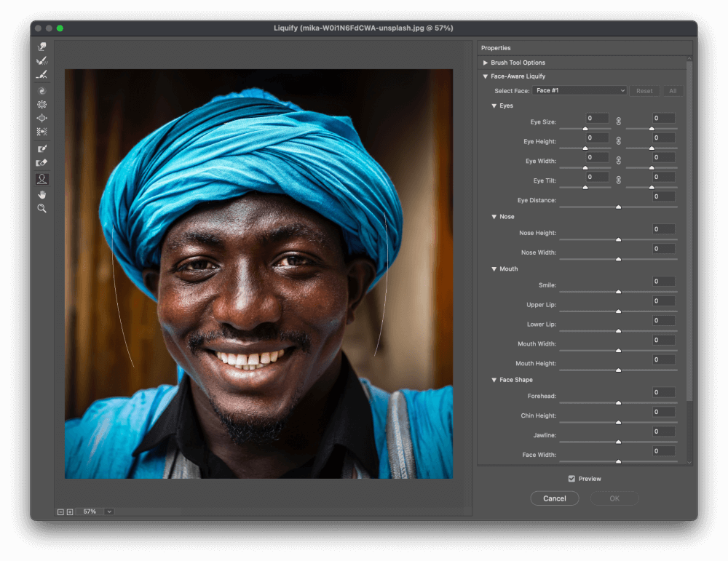Select the Forward Warp tool
This screenshot has height=561, width=728.
coord(42,47)
